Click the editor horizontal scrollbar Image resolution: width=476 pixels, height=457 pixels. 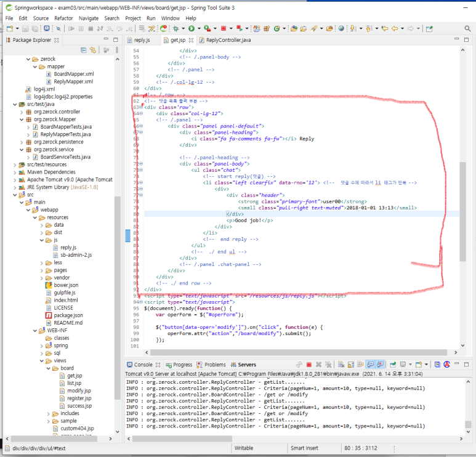(x=299, y=352)
